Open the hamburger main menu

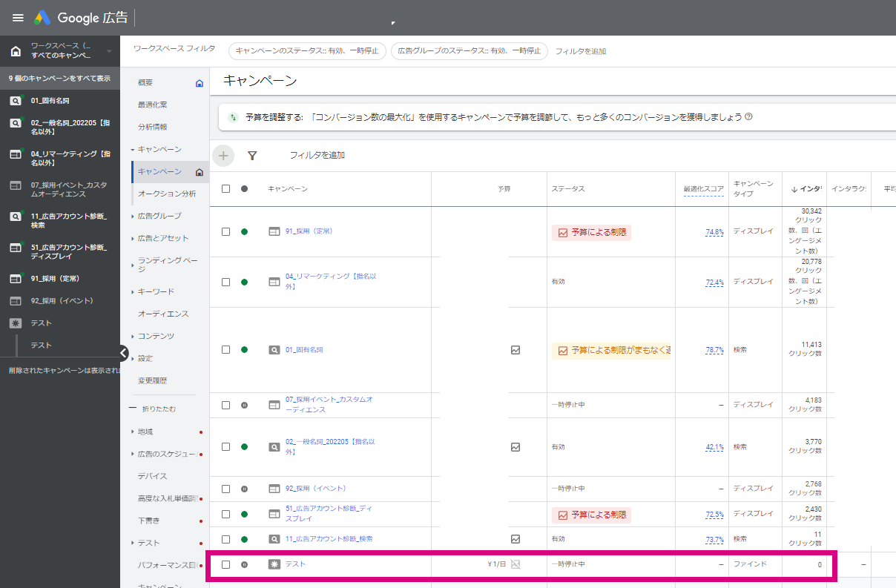click(18, 18)
